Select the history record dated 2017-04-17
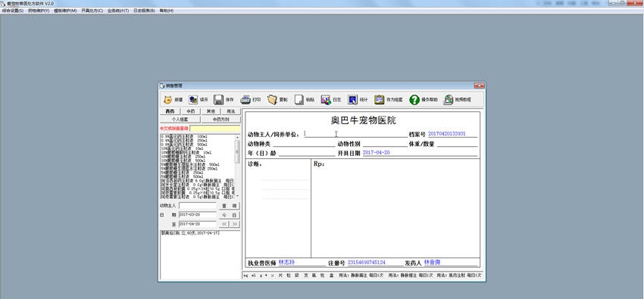 click(x=189, y=233)
